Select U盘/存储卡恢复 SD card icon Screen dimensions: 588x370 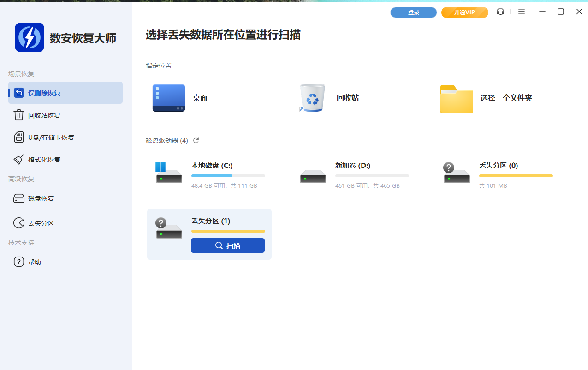(x=18, y=137)
